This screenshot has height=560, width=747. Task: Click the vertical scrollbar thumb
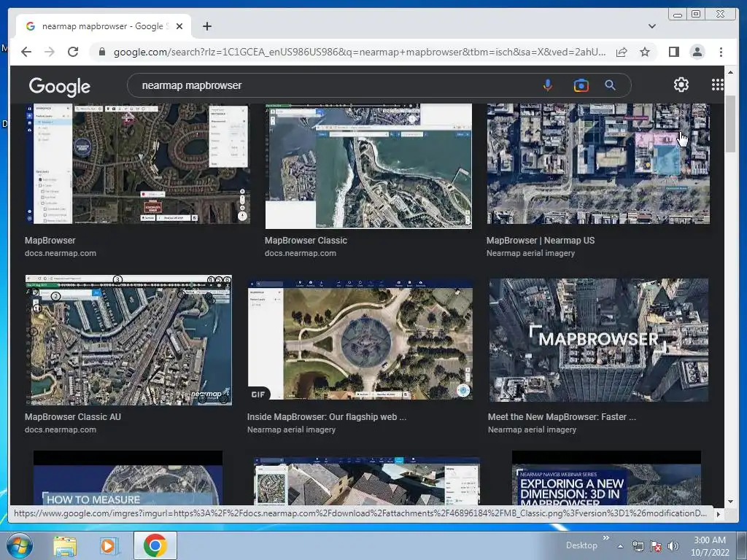[730, 124]
